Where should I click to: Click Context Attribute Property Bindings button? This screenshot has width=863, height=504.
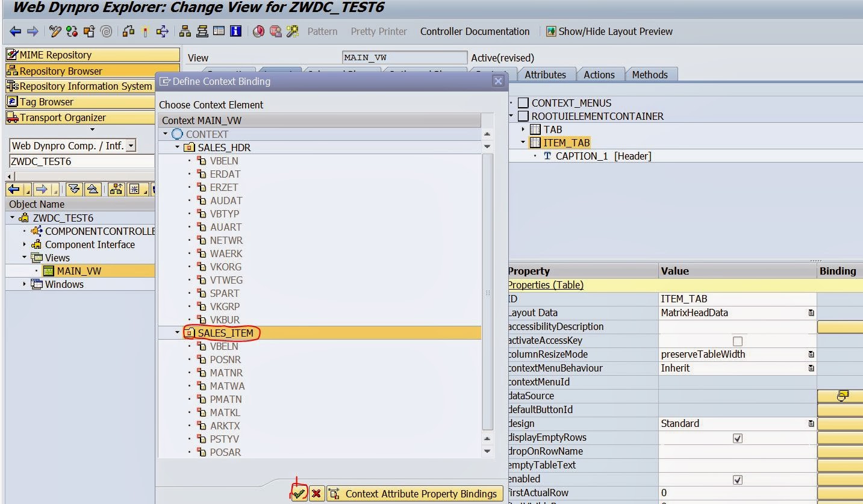coord(414,494)
